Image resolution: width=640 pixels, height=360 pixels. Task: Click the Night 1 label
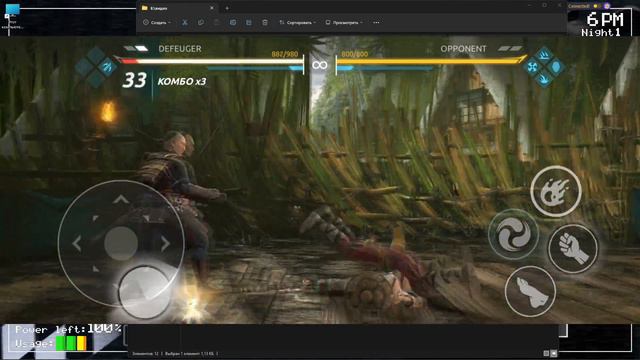point(601,32)
